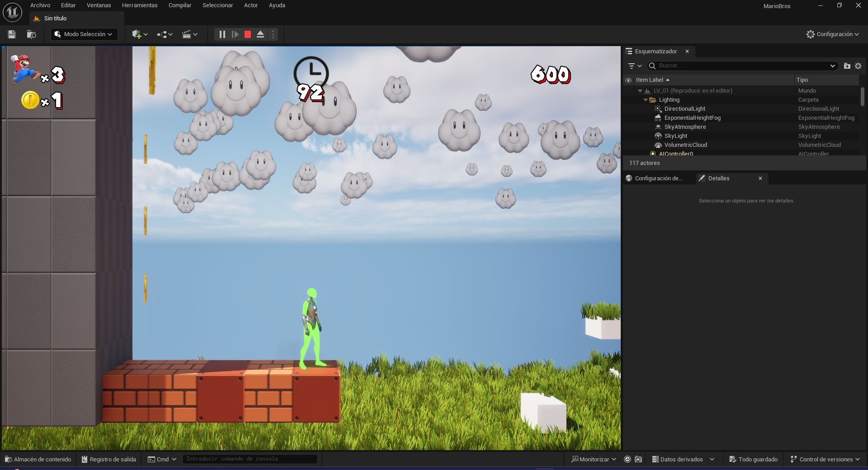This screenshot has height=470, width=868.
Task: Click the Unreal Engine logo icon
Action: click(12, 12)
